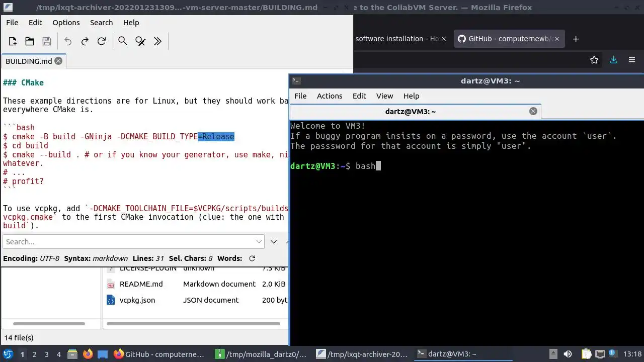Screen dimensions: 644x362
Task: Click the New file icon in editor toolbar
Action: [x=13, y=41]
